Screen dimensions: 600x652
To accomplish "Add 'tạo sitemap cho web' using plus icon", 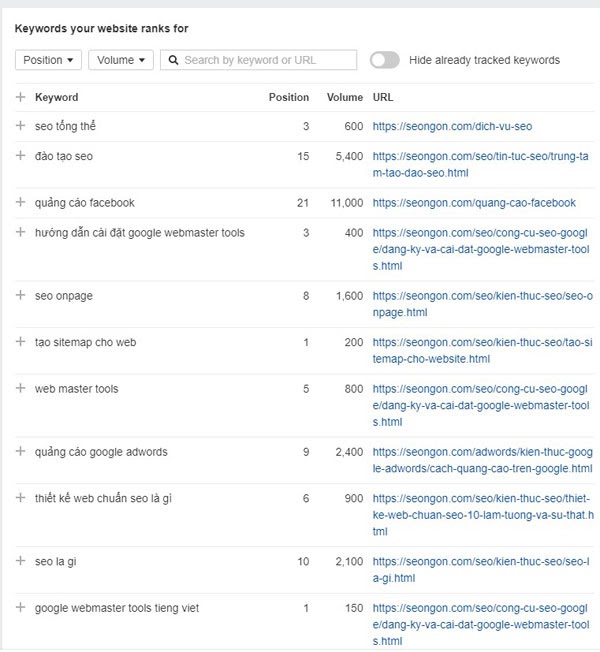I will tap(20, 342).
